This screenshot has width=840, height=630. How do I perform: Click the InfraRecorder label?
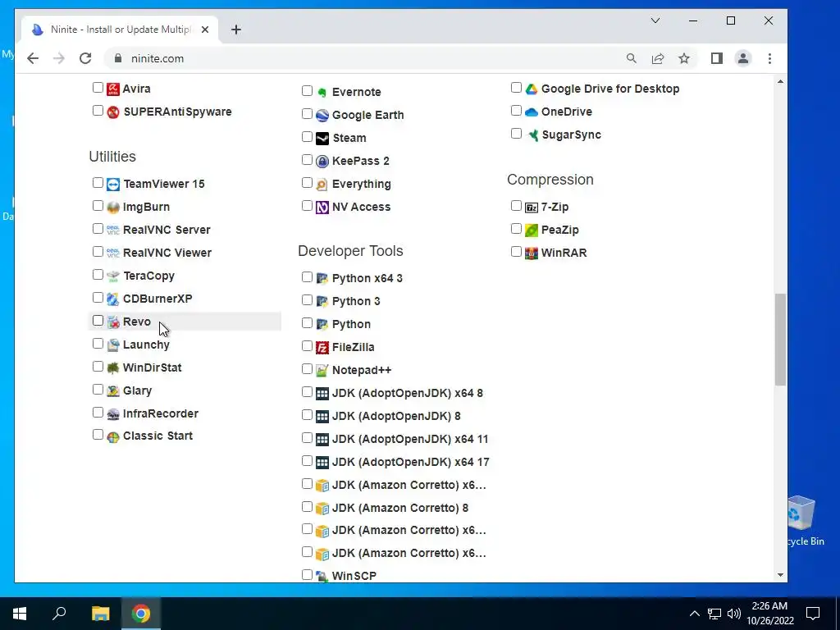tap(161, 413)
